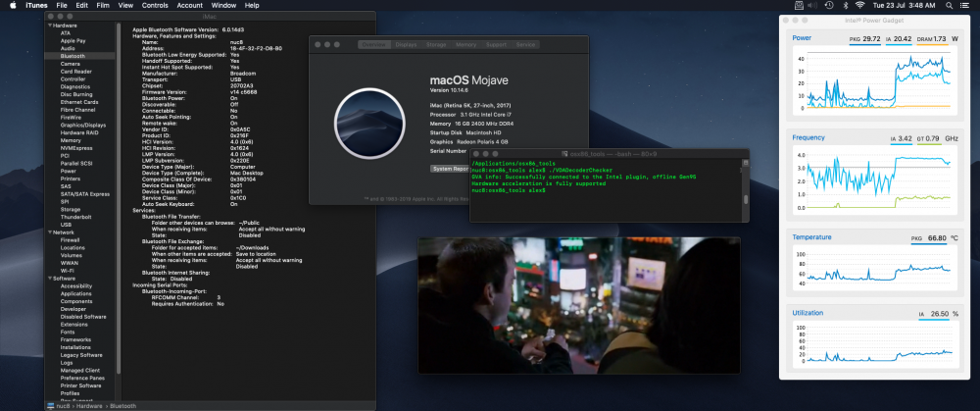The height and width of the screenshot is (411, 980).
Task: Select USB under Hardware
Action: (66, 225)
